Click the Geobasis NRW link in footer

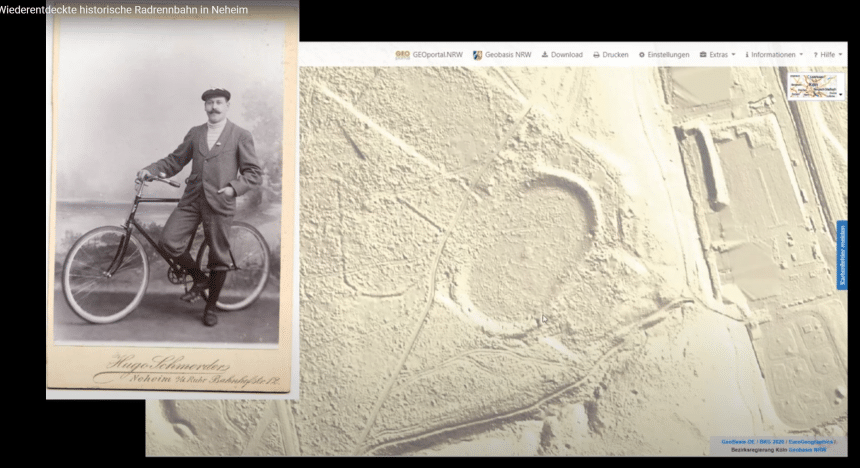pos(807,450)
